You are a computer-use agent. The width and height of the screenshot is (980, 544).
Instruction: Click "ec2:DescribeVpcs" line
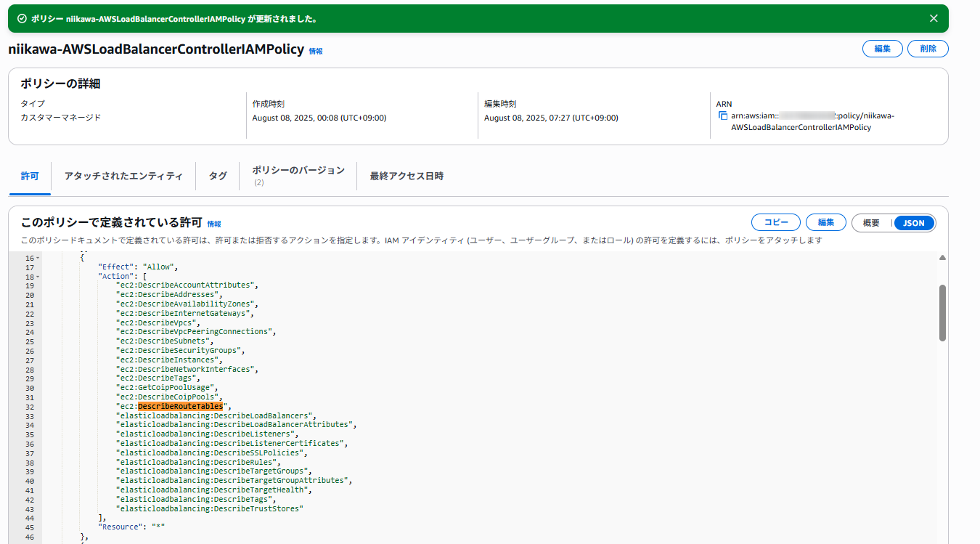(158, 322)
